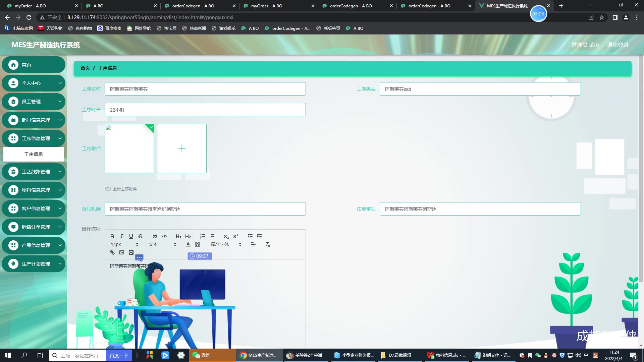Toggle strikethrough text formatting
644x362 pixels.
[141, 236]
